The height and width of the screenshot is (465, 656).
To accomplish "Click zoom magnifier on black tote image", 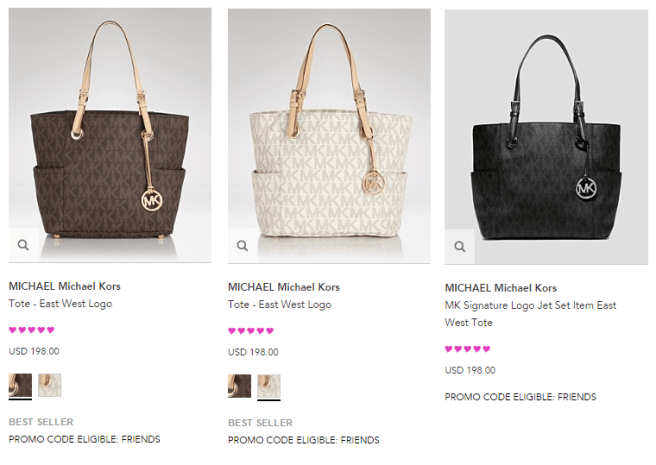I will [459, 246].
